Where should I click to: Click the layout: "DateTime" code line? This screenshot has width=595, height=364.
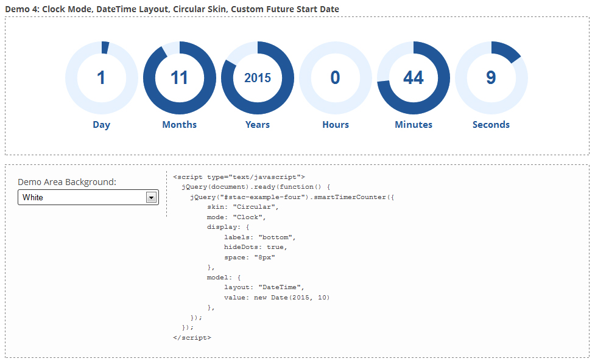tap(264, 287)
